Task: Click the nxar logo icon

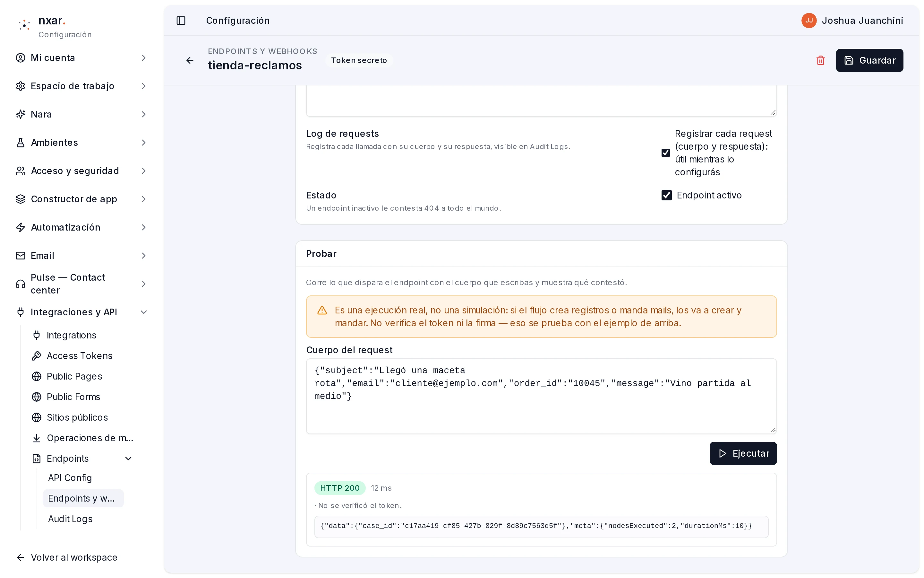Action: (x=24, y=25)
